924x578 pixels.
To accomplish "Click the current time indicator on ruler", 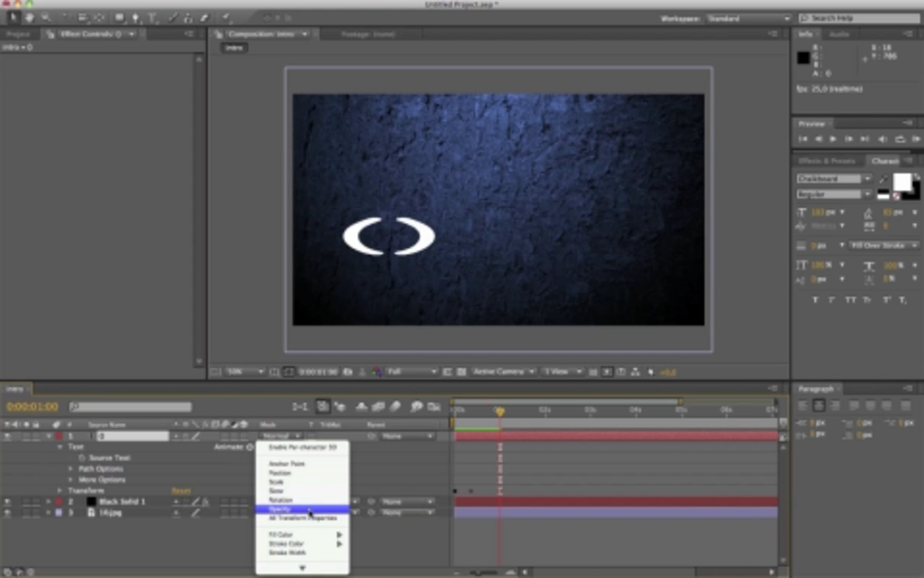I will pos(500,412).
